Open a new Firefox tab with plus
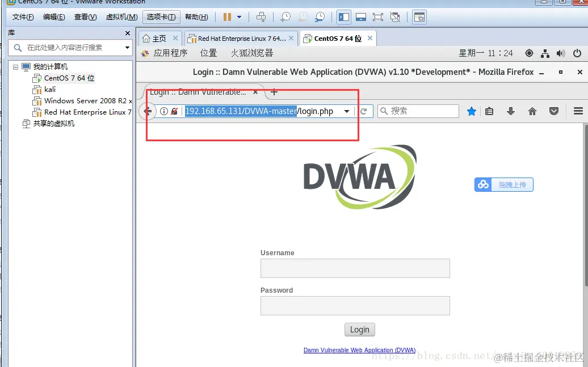Screen dimensions: 588x367 point(274,92)
